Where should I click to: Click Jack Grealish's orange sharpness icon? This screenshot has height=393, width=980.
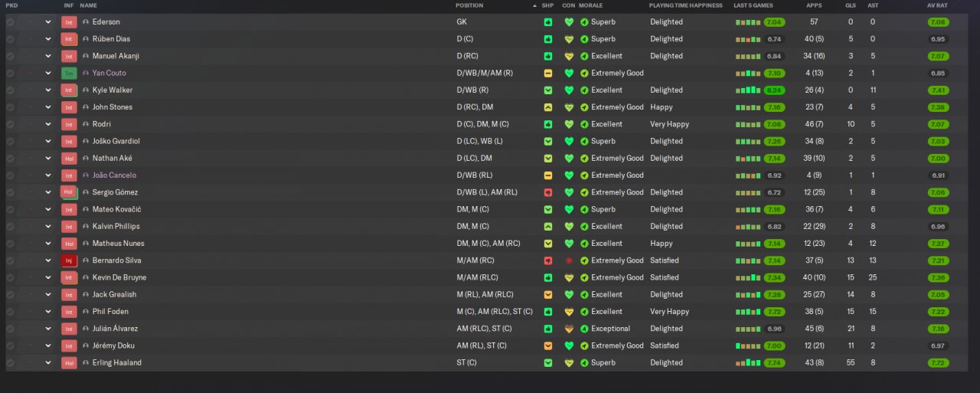[548, 295]
